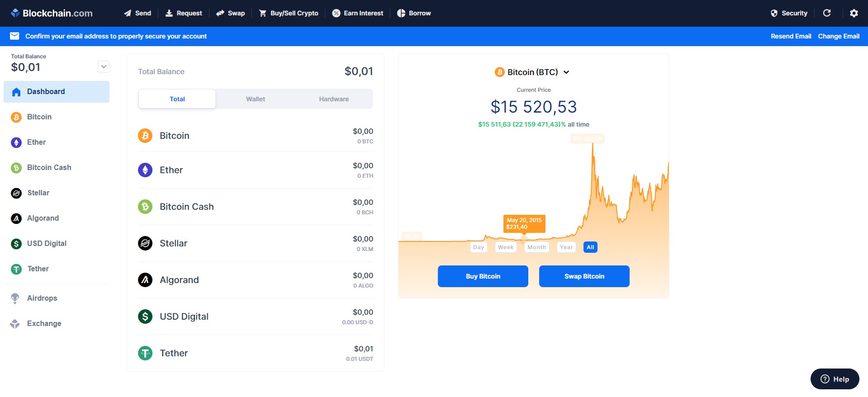Switch balance view to Hardware
This screenshot has height=397, width=868.
pyautogui.click(x=334, y=99)
